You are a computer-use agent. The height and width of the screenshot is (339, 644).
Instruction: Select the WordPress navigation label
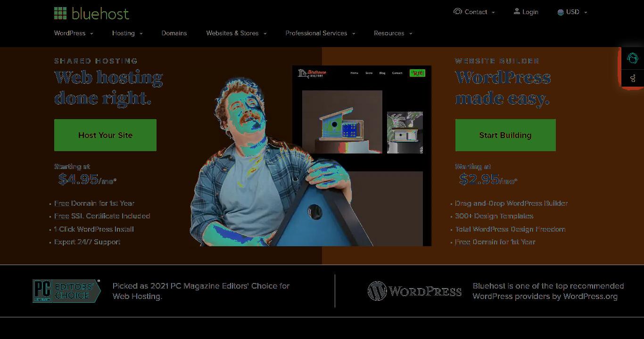[x=70, y=33]
